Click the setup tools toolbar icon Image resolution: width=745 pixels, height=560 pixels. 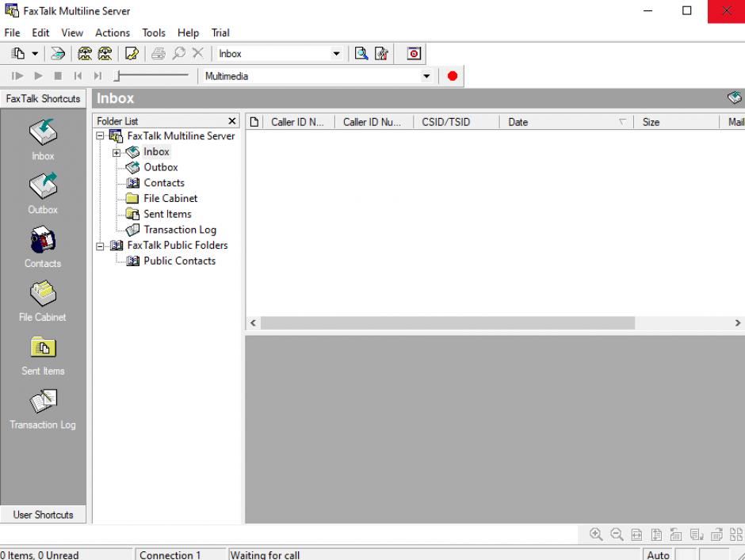[x=381, y=54]
